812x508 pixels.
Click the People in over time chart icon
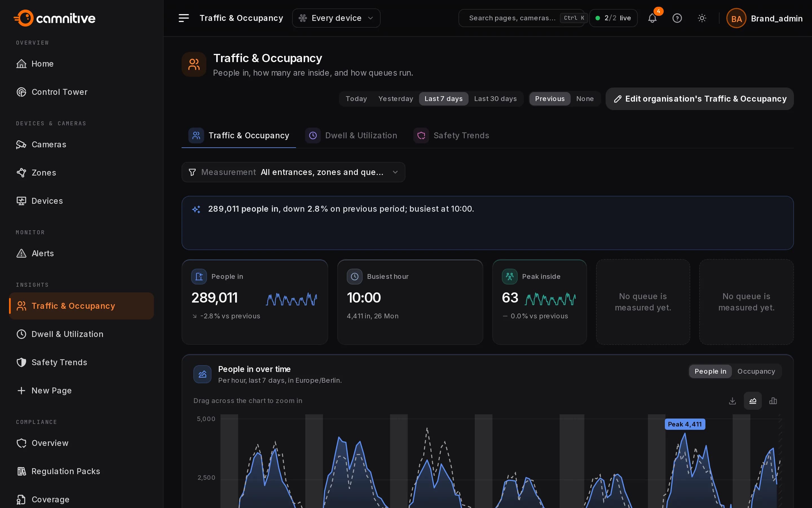click(x=202, y=374)
